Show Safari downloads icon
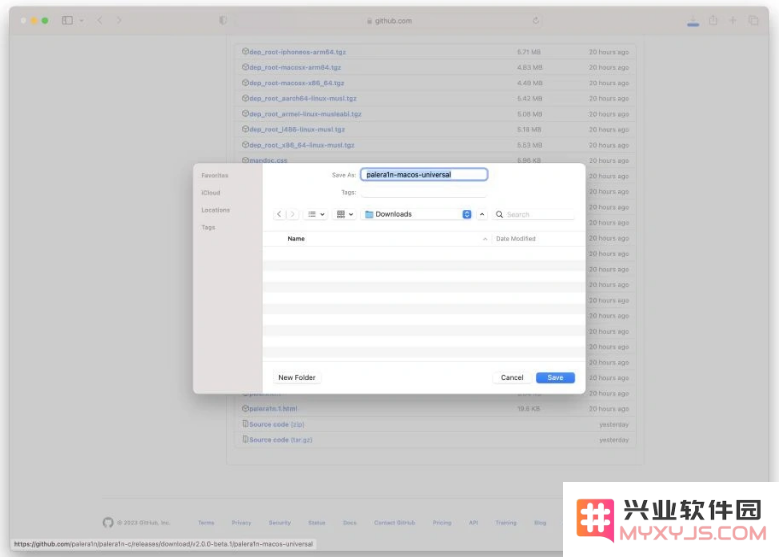This screenshot has height=557, width=779. pos(693,21)
